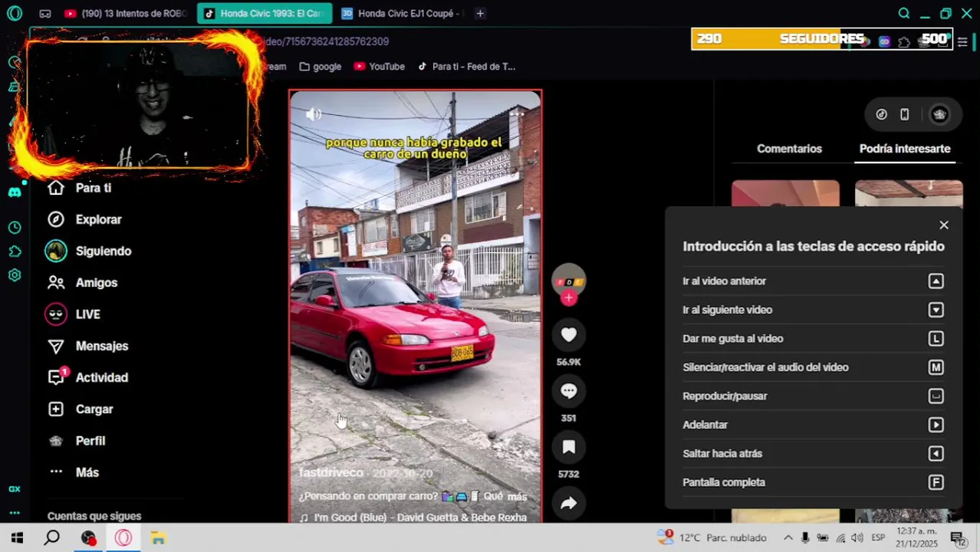
Task: Switch to the Comentarios tab
Action: pos(789,149)
